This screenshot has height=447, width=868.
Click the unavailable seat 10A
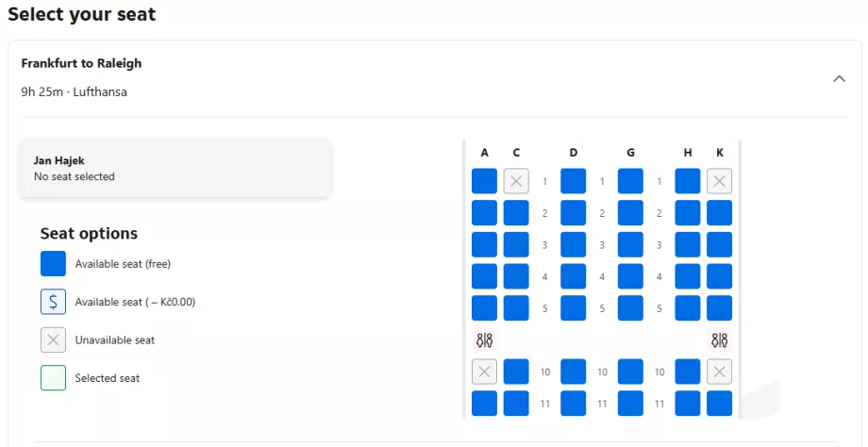click(484, 372)
